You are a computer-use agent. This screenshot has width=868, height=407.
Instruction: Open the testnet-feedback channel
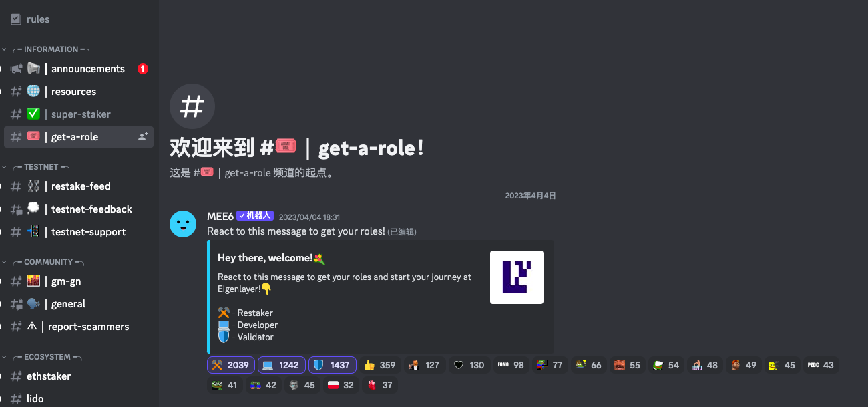pos(78,209)
